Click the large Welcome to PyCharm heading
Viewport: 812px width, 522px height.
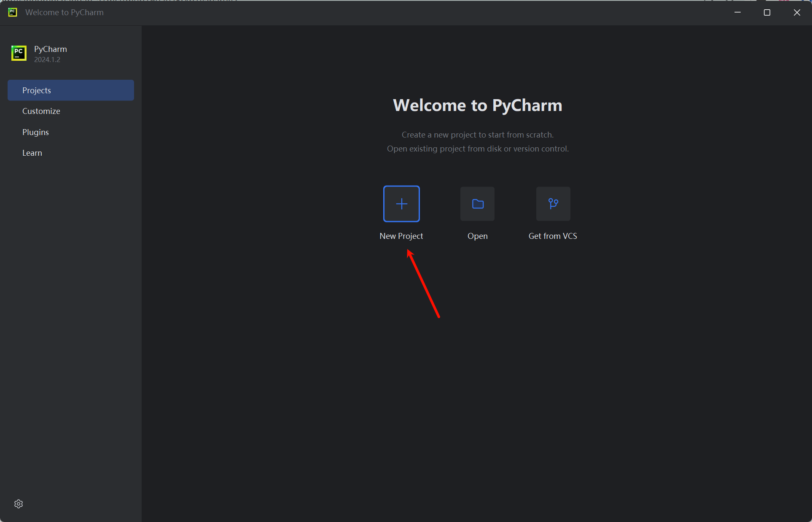point(477,105)
